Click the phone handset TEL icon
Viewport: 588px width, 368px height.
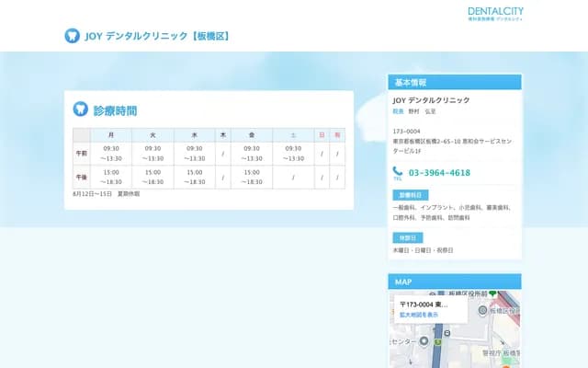pyautogui.click(x=398, y=174)
